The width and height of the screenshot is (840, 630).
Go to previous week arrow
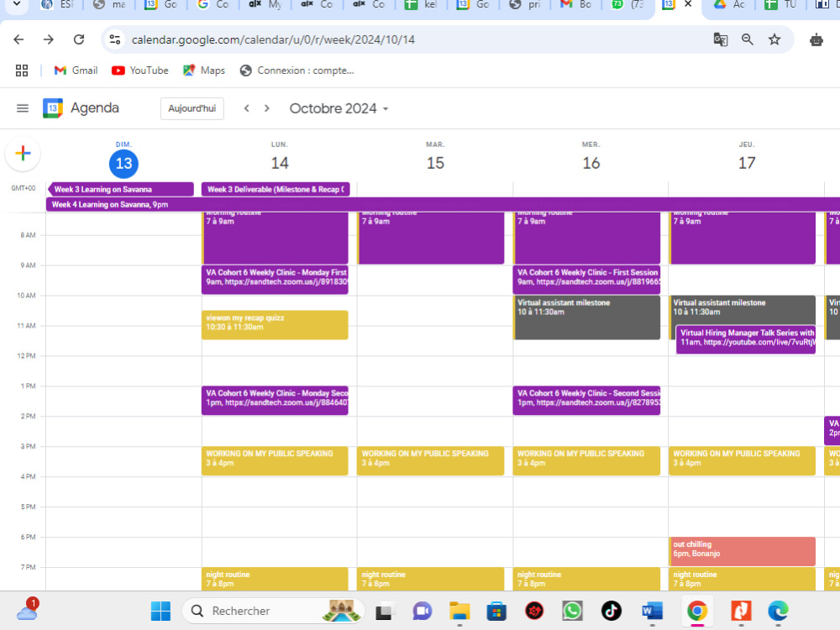click(x=246, y=108)
